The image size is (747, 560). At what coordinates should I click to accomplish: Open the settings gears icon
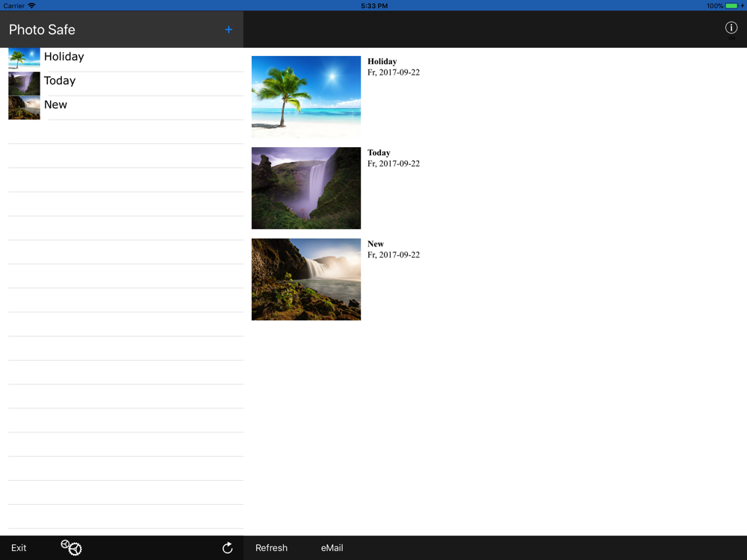pyautogui.click(x=72, y=547)
